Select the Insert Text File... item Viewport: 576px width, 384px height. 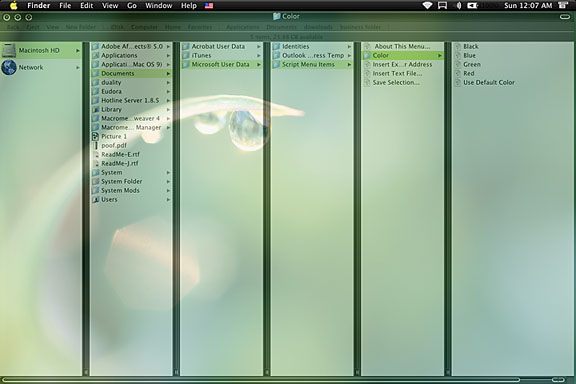(x=402, y=73)
